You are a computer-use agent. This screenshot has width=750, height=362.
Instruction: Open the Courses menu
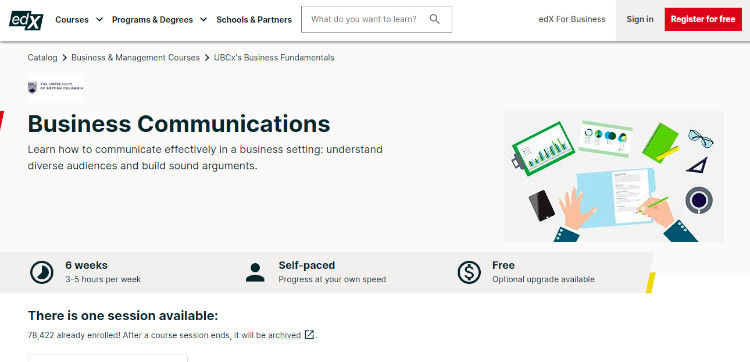tap(72, 20)
